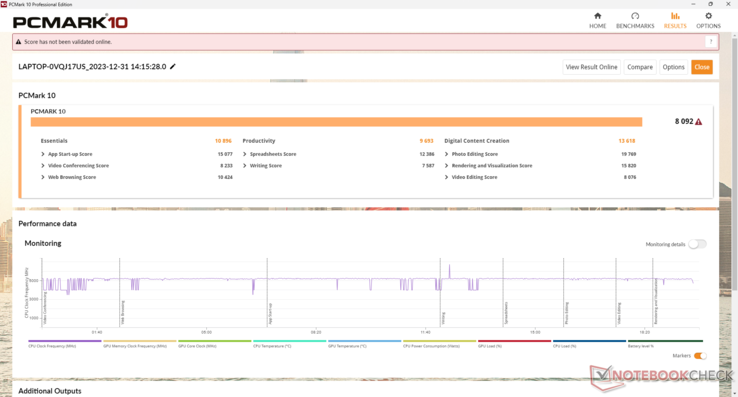
Task: Expand the Spreadsheets Score chevron
Action: (245, 154)
